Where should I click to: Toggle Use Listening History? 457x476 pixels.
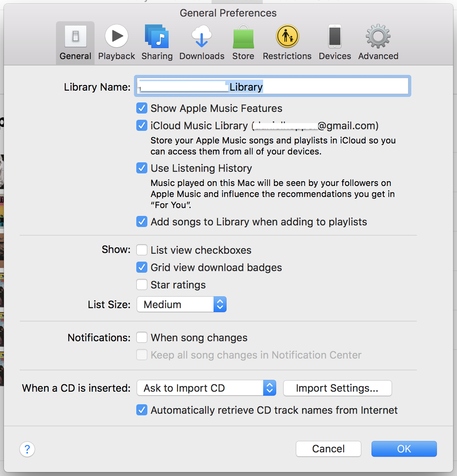pyautogui.click(x=142, y=168)
